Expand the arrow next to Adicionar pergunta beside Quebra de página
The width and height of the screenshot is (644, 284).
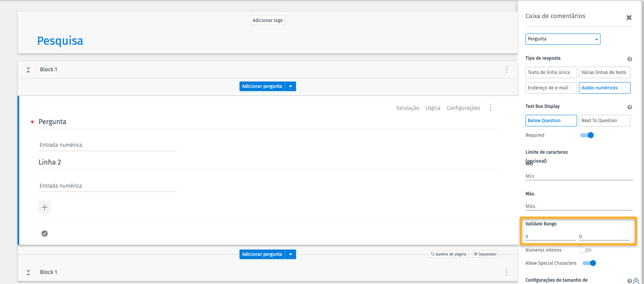point(290,254)
